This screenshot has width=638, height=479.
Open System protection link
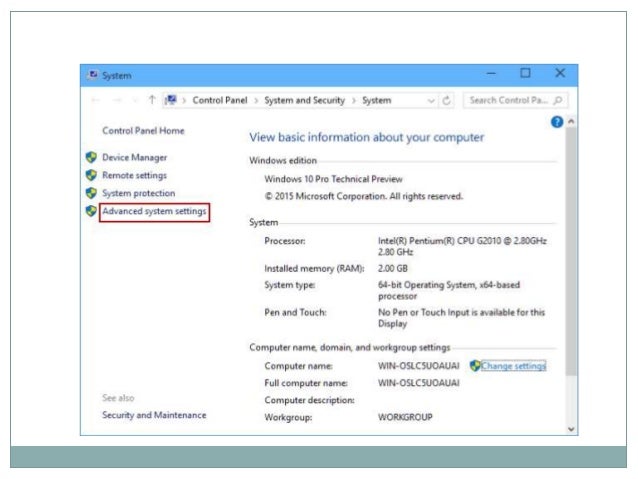pyautogui.click(x=138, y=193)
